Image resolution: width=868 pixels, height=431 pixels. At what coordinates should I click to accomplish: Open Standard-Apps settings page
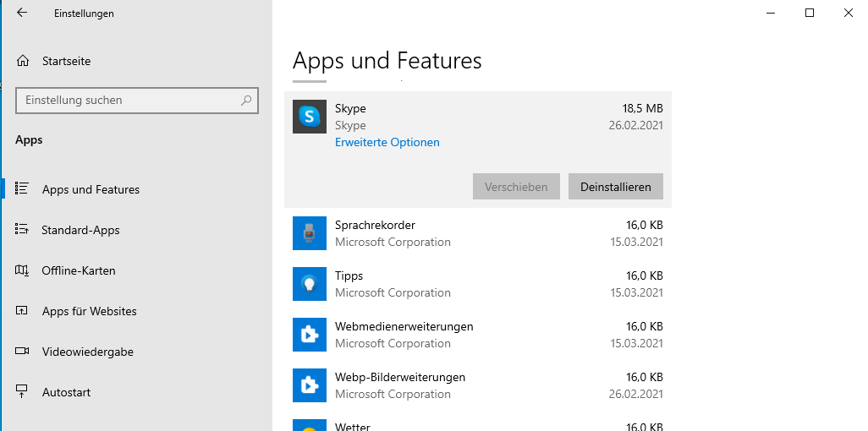point(80,230)
